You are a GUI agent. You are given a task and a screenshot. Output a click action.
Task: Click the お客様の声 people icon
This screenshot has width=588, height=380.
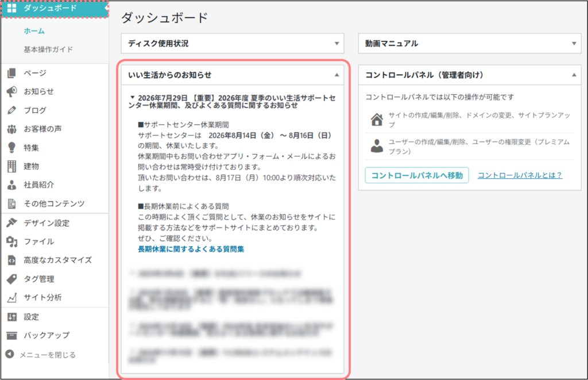click(11, 129)
